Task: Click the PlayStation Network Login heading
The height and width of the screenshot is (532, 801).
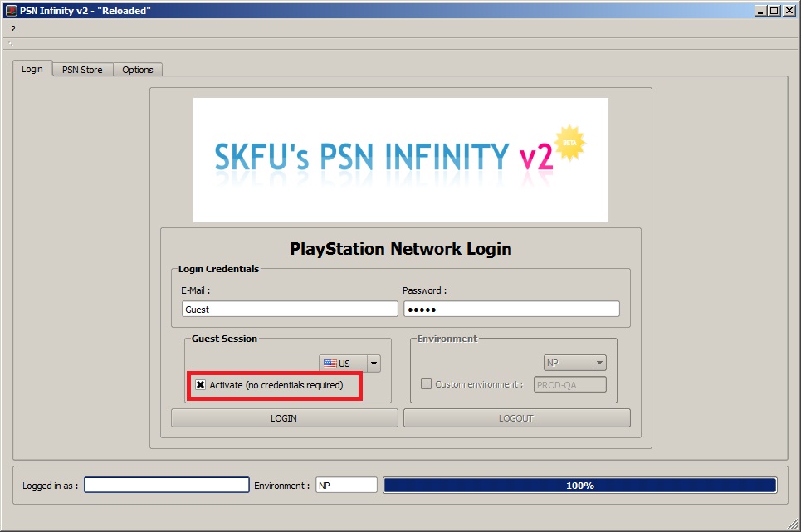Action: (x=400, y=249)
